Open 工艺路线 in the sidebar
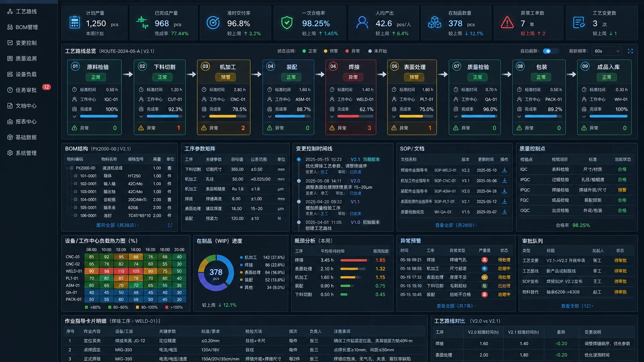Image resolution: width=644 pixels, height=362 pixels. coord(22,11)
